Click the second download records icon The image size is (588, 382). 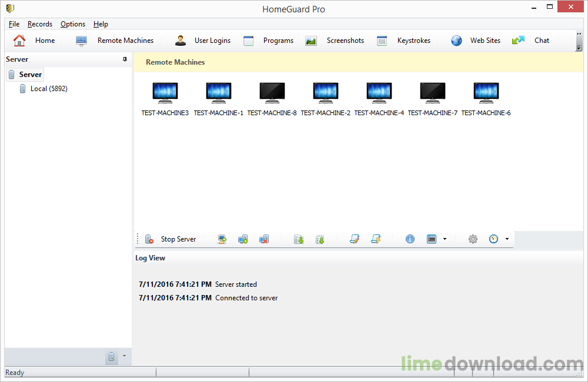(320, 239)
